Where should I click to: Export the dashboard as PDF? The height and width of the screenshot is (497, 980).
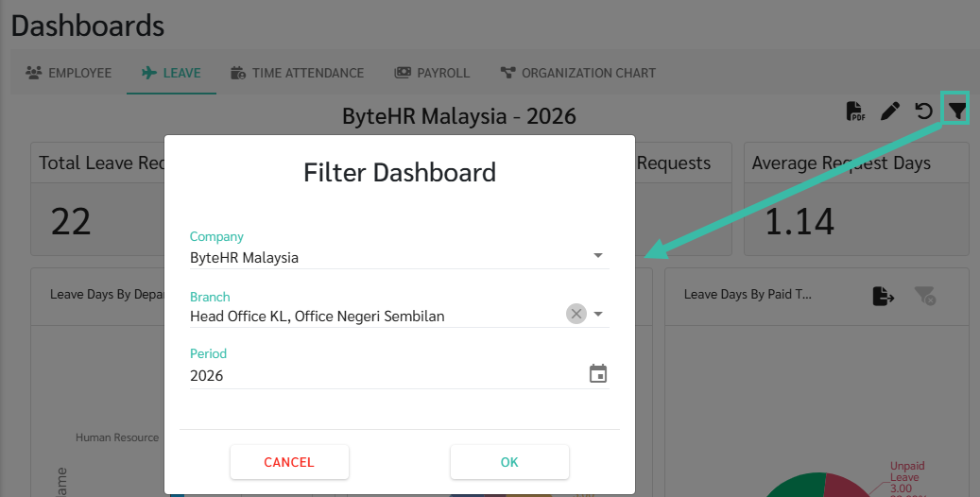point(855,111)
